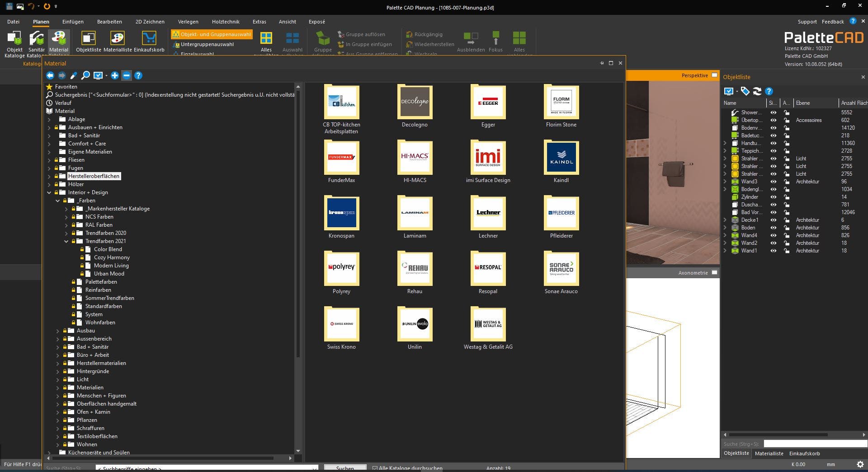This screenshot has height=472, width=868.
Task: Expand the Fliesen folder in tree
Action: (49, 160)
